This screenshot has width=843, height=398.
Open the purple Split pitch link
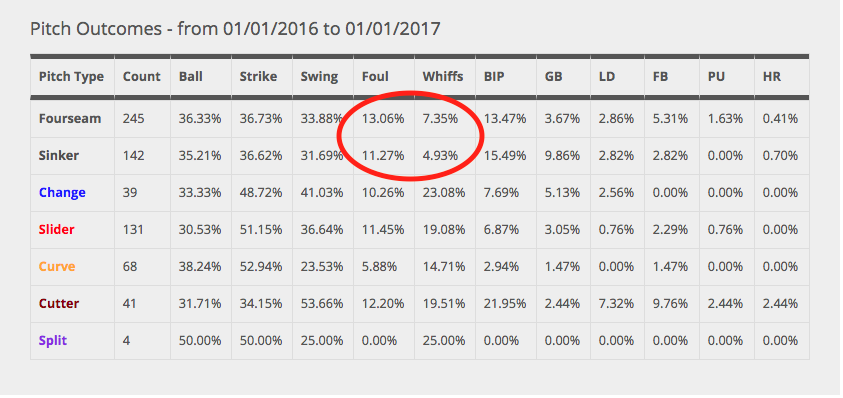coord(53,340)
